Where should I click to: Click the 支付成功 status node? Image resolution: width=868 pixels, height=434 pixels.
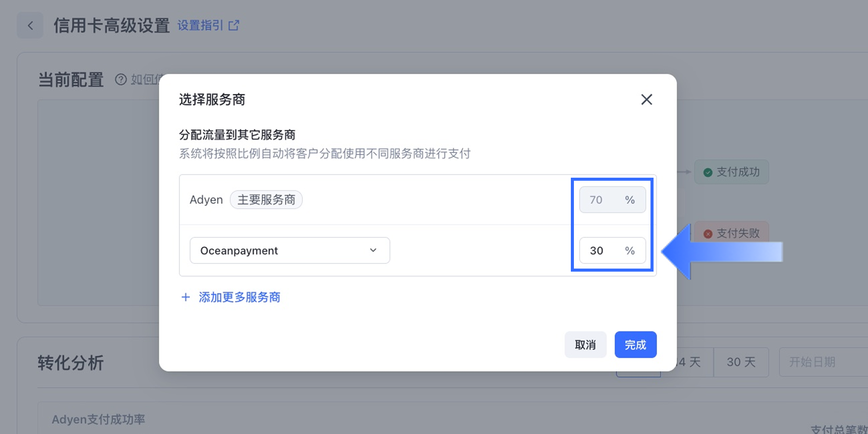[731, 172]
